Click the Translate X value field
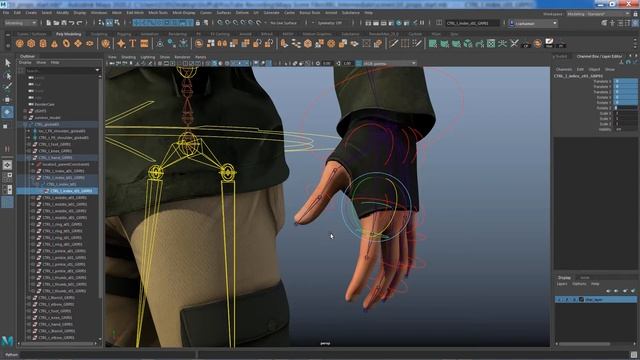Screen dimensions: 640x360 point(626,82)
